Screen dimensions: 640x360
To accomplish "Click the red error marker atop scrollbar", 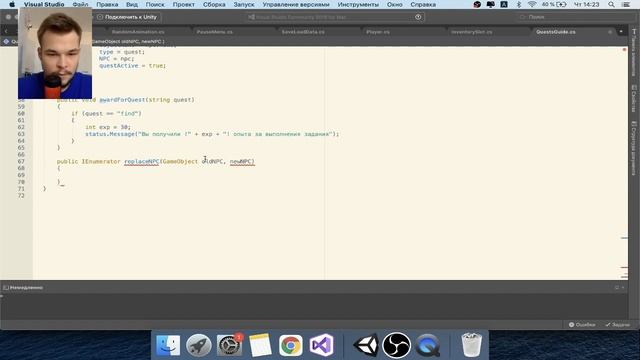I will tap(624, 49).
